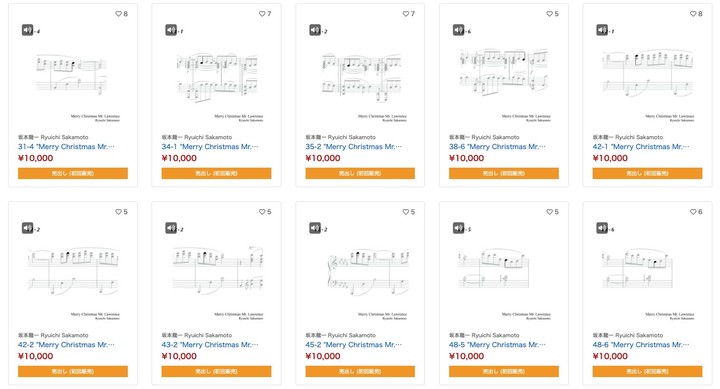Viewport: 720px width, 389px height.
Task: Open the 38-6 "Merry Christmas Mr." link
Action: coord(497,147)
